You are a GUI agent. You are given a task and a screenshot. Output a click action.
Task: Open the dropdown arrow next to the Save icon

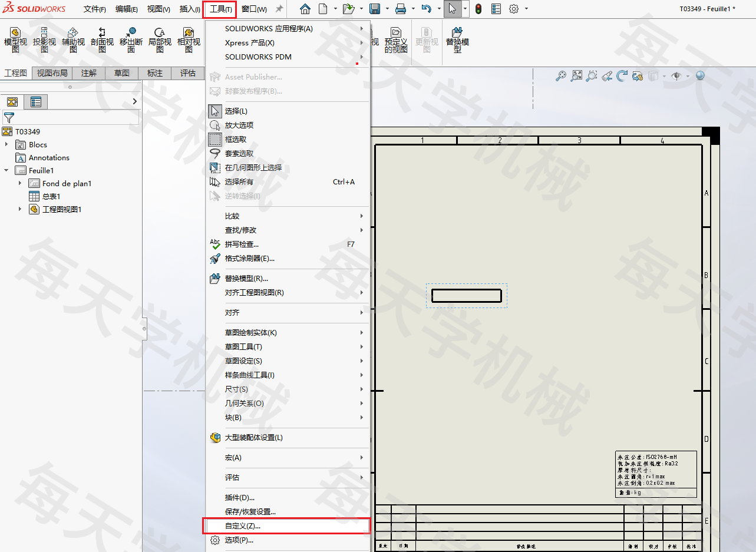pos(387,9)
